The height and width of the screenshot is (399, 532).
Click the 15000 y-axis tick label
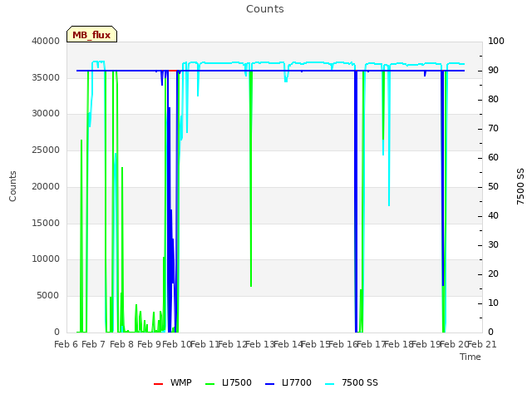pyautogui.click(x=46, y=223)
